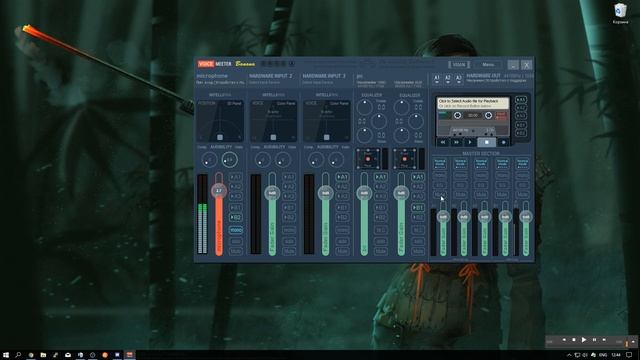Show hidden system tray icons
The width and height of the screenshot is (640, 360).
[569, 355]
